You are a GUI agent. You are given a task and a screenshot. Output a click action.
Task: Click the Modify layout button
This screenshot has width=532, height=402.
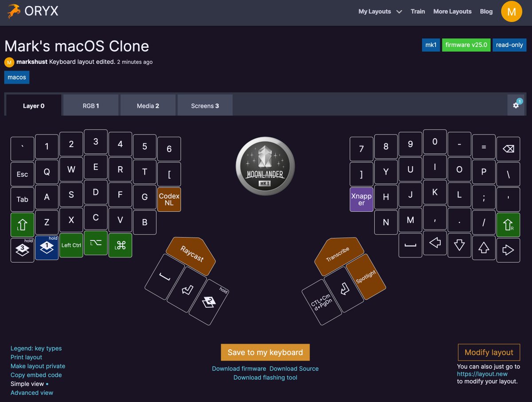click(489, 352)
